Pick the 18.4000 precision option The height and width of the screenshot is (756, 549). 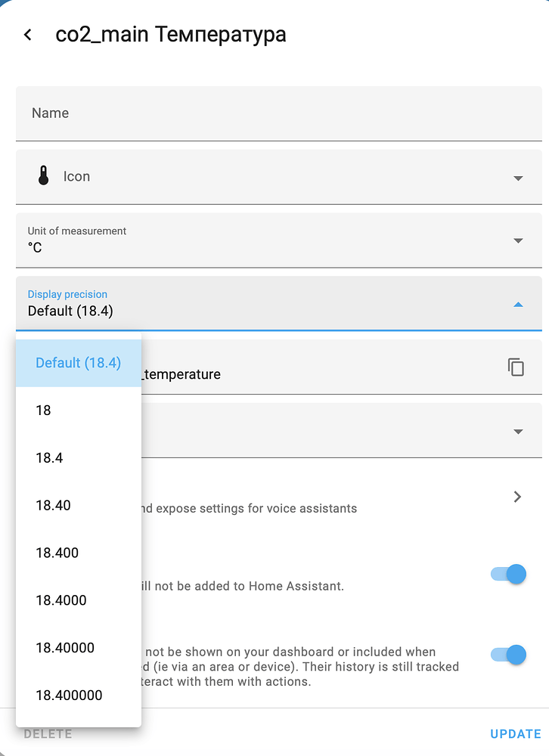pos(61,601)
